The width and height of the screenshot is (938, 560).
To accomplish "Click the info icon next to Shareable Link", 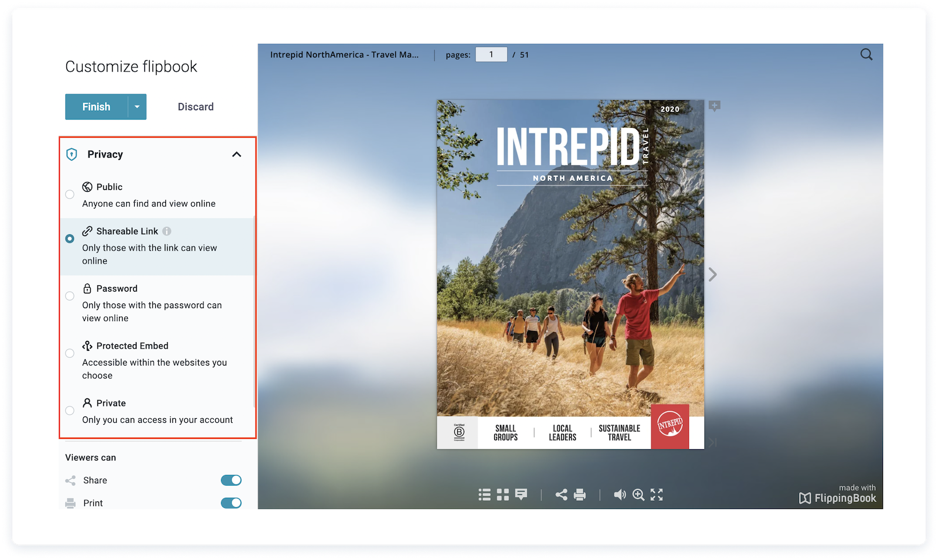I will [x=166, y=231].
